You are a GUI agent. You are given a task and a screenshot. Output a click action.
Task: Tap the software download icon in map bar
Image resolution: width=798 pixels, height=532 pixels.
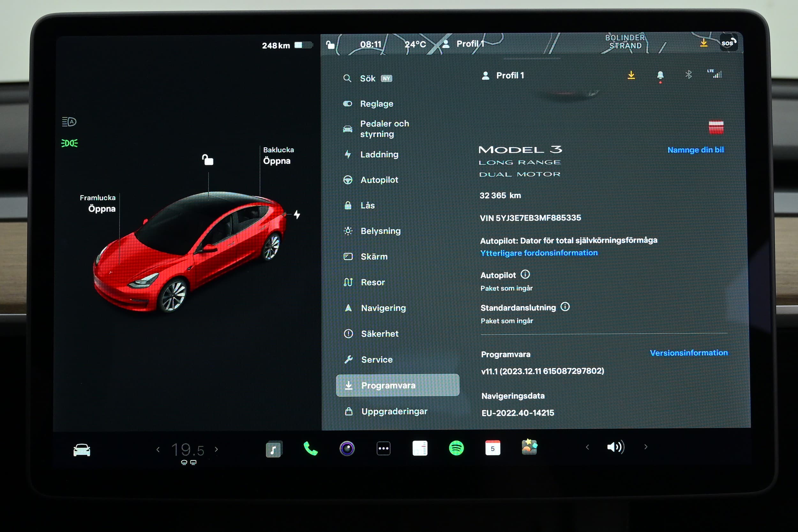[704, 43]
